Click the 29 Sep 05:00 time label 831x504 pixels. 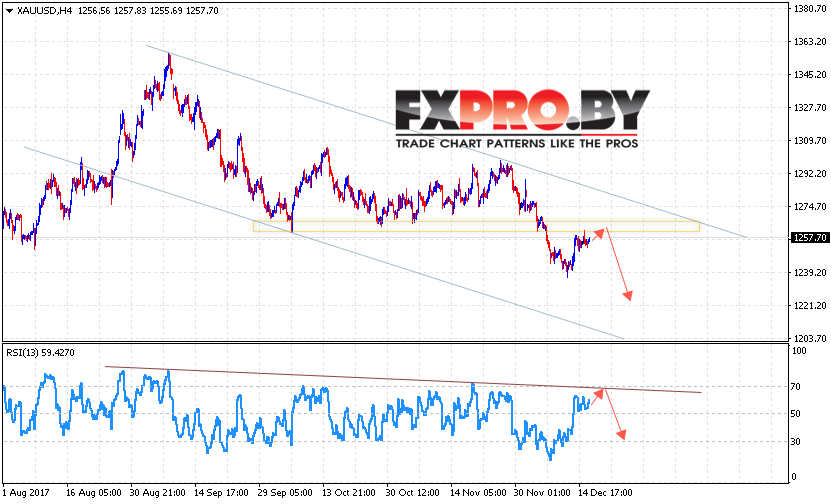coord(285,493)
